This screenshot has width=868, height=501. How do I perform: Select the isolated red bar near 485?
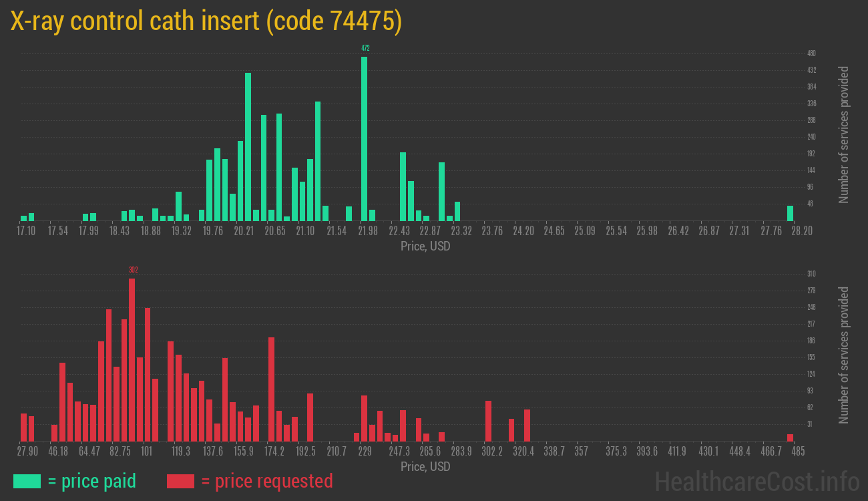pos(790,438)
